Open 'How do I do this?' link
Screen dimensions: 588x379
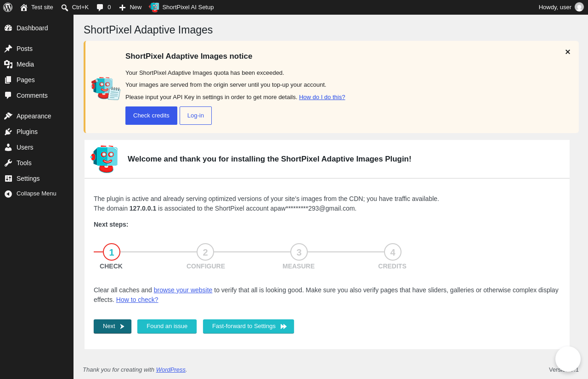click(x=322, y=97)
